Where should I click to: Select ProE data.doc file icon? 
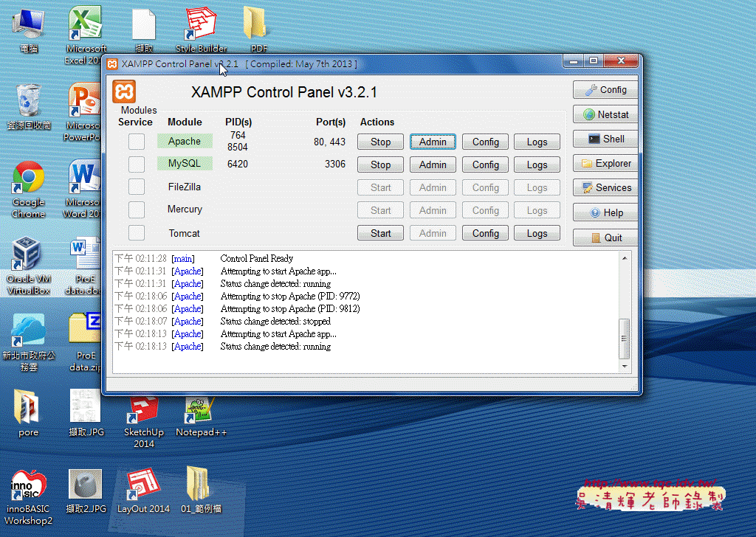point(84,266)
